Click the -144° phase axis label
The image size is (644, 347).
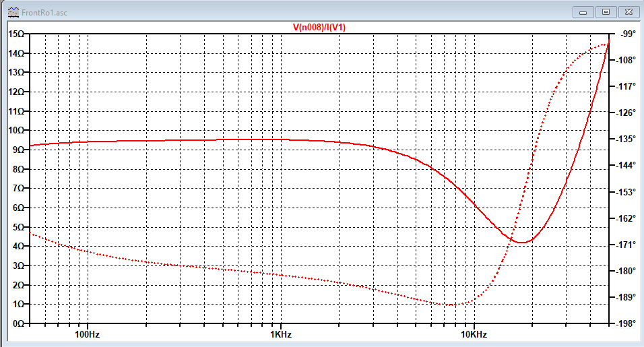click(626, 166)
